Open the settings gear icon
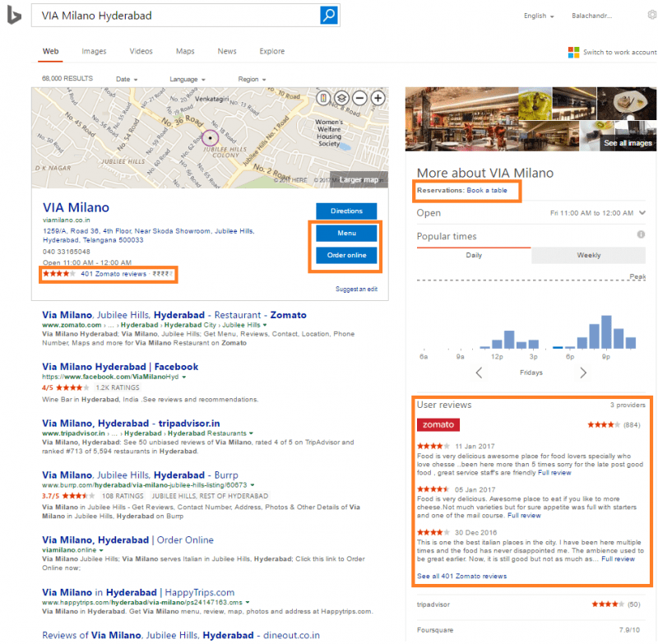Viewport: 658px width, 644px height. pos(652,15)
